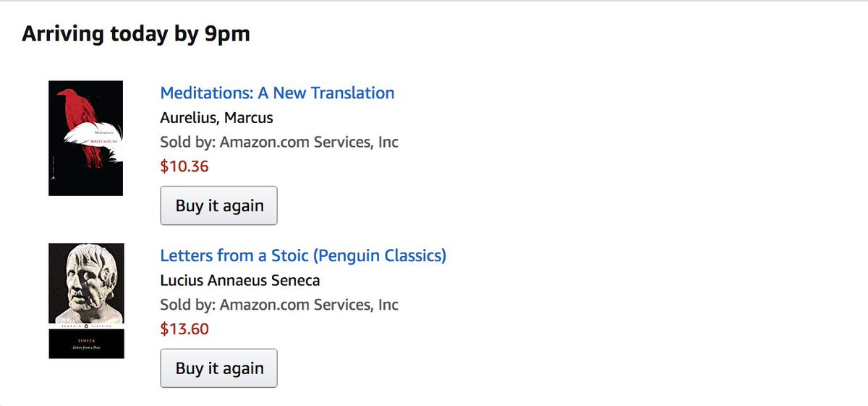
Task: Click author name Aurelius, Marcus
Action: click(216, 118)
